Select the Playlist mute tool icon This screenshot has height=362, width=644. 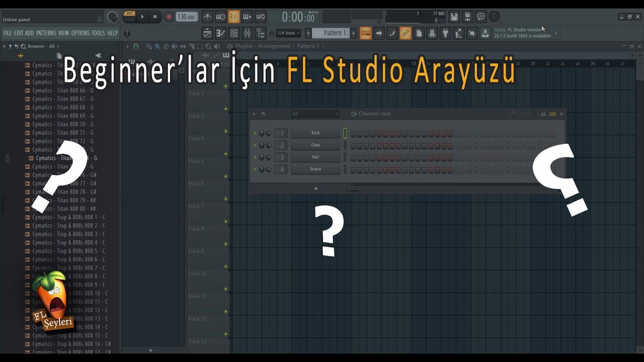[175, 46]
